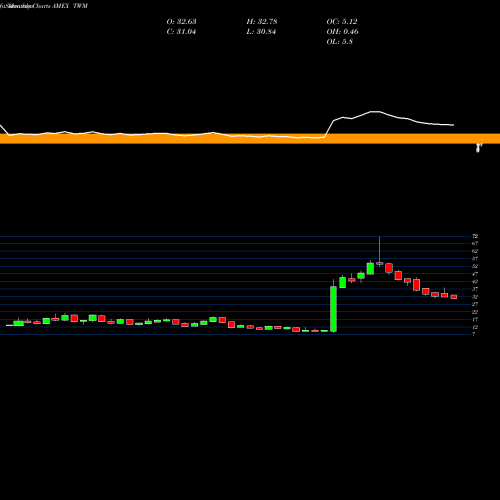Click the high value 'H: 32.78'
The width and height of the screenshot is (500, 500).
coord(262,22)
